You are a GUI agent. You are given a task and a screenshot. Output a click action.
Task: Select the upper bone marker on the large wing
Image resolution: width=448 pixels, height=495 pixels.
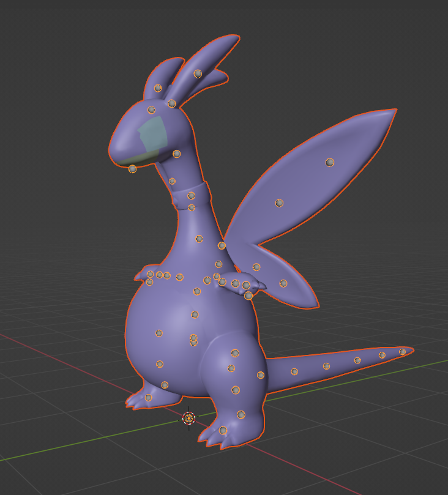330,162
